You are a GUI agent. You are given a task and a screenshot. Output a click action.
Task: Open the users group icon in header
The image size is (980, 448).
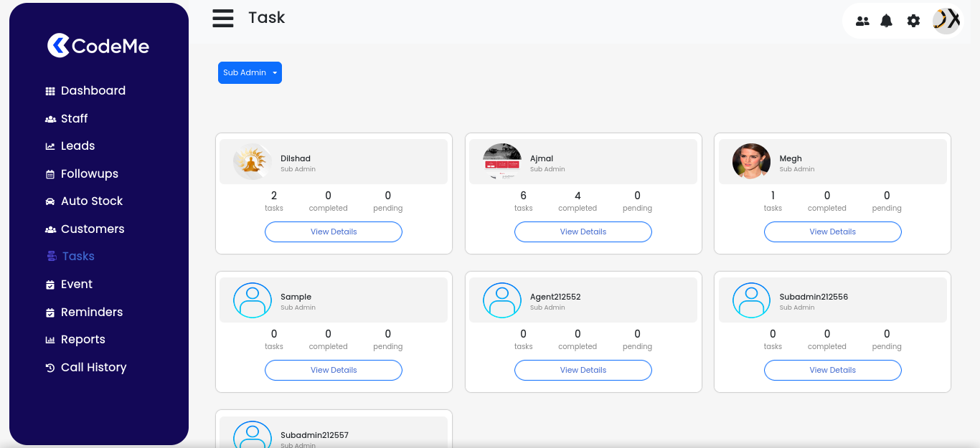pyautogui.click(x=862, y=21)
